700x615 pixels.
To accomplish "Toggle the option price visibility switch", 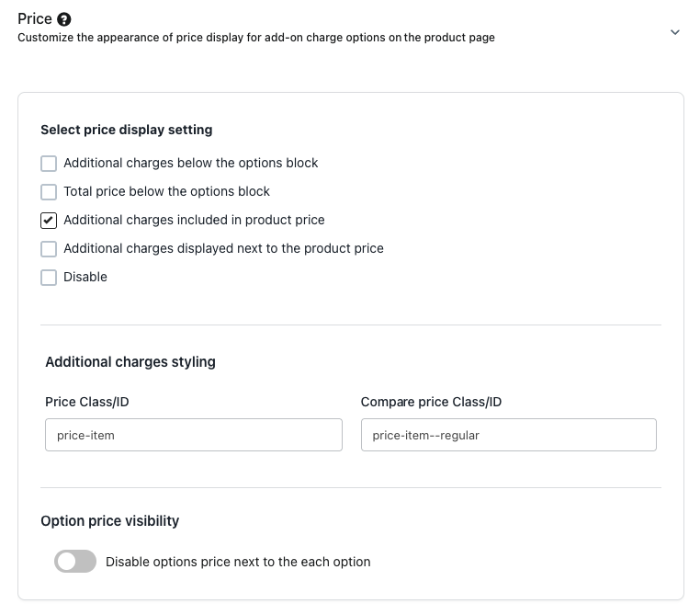I will point(75,562).
